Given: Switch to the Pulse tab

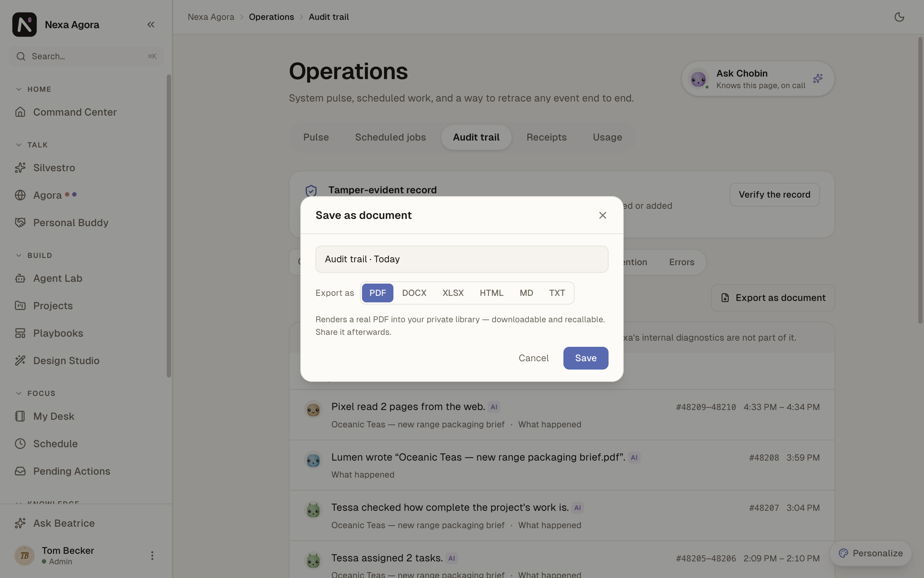Looking at the screenshot, I should click(316, 137).
